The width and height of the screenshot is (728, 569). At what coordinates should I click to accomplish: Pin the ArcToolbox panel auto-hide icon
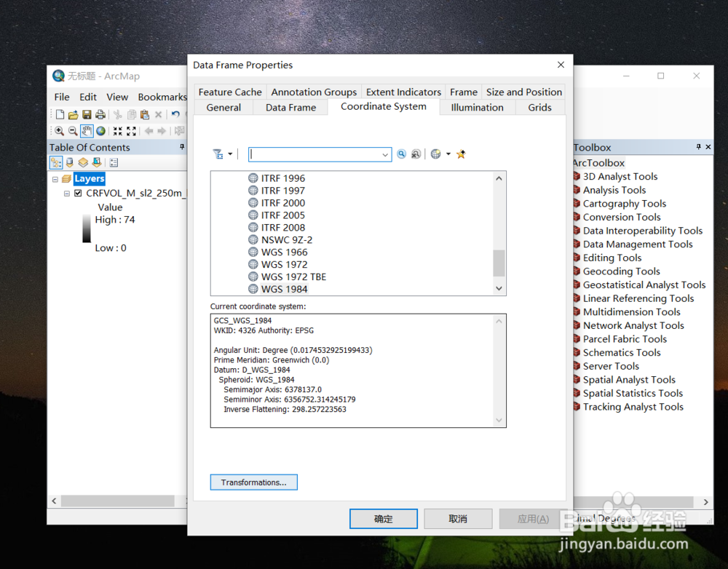698,147
